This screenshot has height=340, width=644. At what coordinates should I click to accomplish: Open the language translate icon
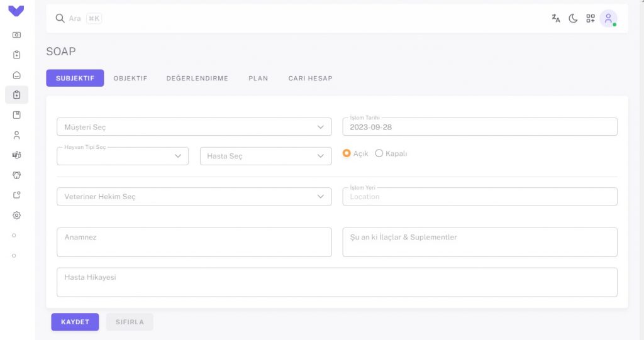[x=556, y=18]
